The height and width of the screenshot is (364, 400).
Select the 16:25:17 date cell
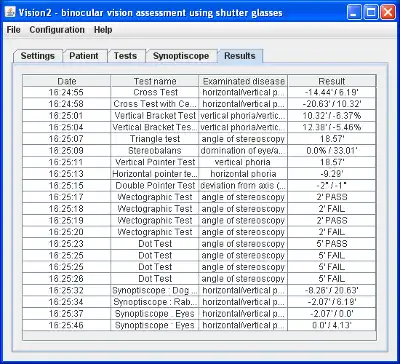(x=67, y=197)
